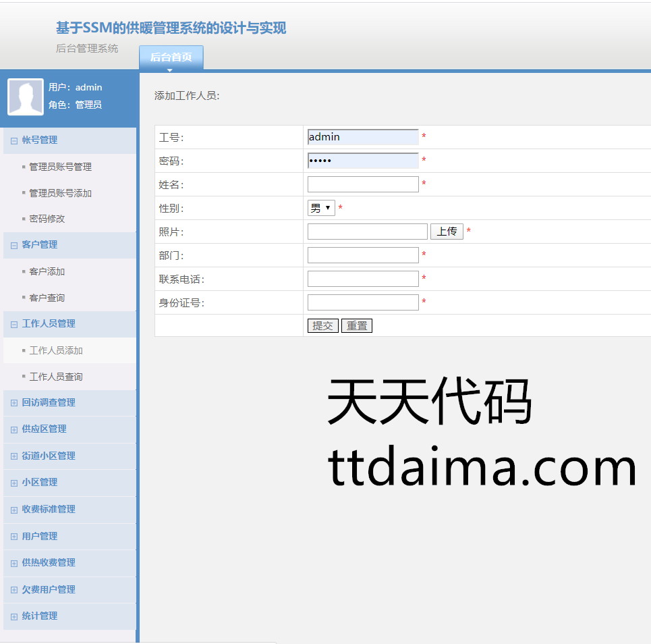Expand the 用户管理 plus icon
The width and height of the screenshot is (651, 644).
14,537
